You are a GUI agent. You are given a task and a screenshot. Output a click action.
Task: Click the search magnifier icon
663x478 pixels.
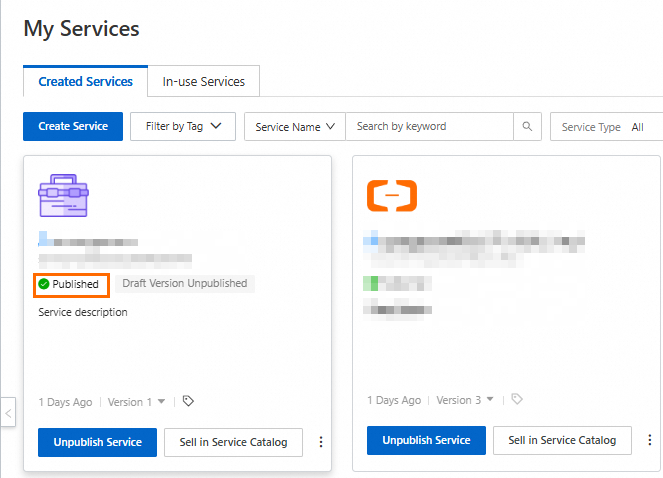[527, 127]
